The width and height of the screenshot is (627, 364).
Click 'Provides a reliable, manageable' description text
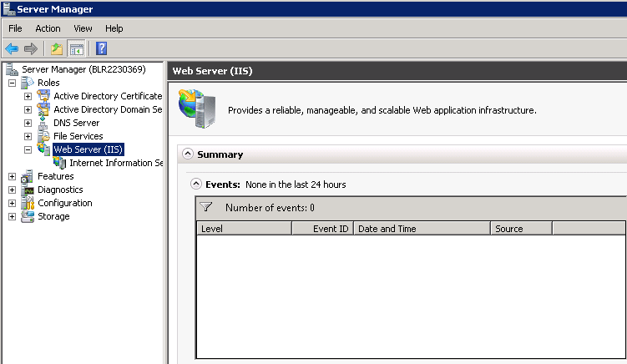point(382,110)
